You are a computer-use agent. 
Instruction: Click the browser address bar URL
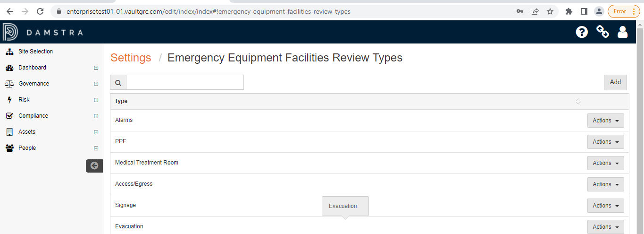(208, 11)
